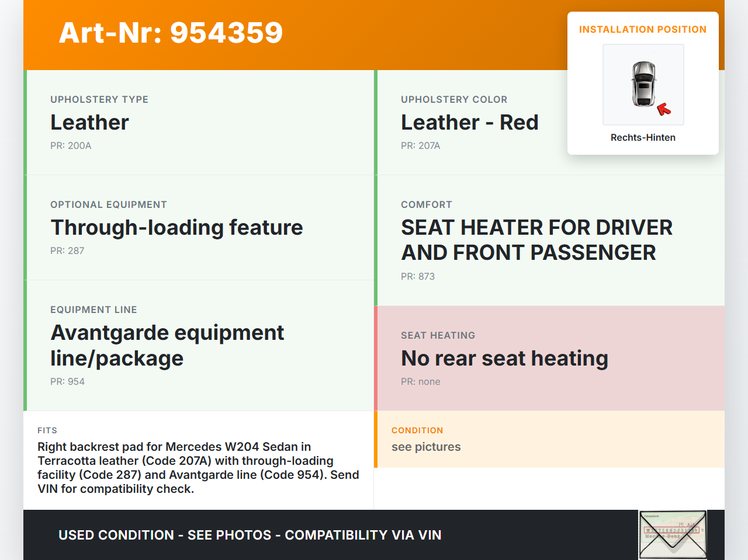The width and height of the screenshot is (748, 560).
Task: Click the 'see pictures' condition text
Action: click(x=426, y=447)
